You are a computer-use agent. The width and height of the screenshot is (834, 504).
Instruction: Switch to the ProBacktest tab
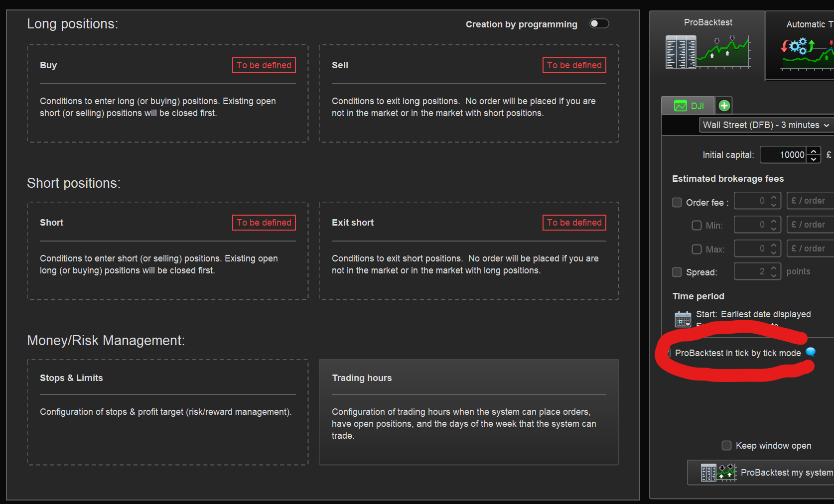tap(707, 22)
